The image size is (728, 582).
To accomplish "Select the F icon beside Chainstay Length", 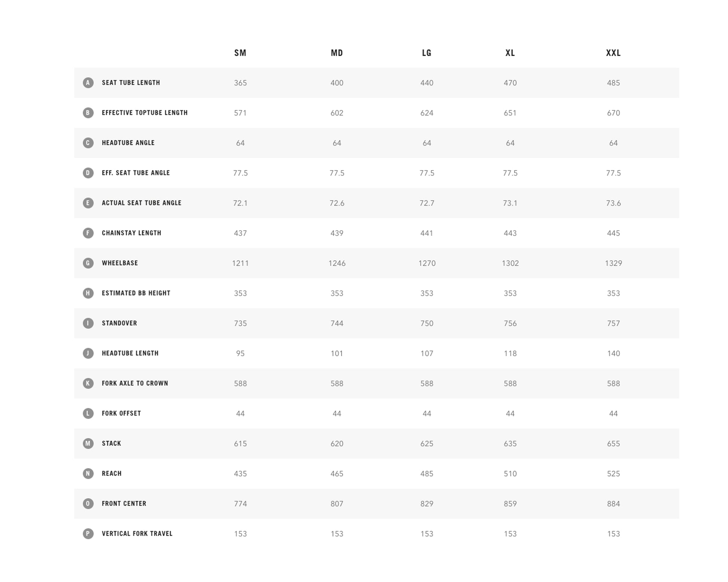I will [x=88, y=233].
